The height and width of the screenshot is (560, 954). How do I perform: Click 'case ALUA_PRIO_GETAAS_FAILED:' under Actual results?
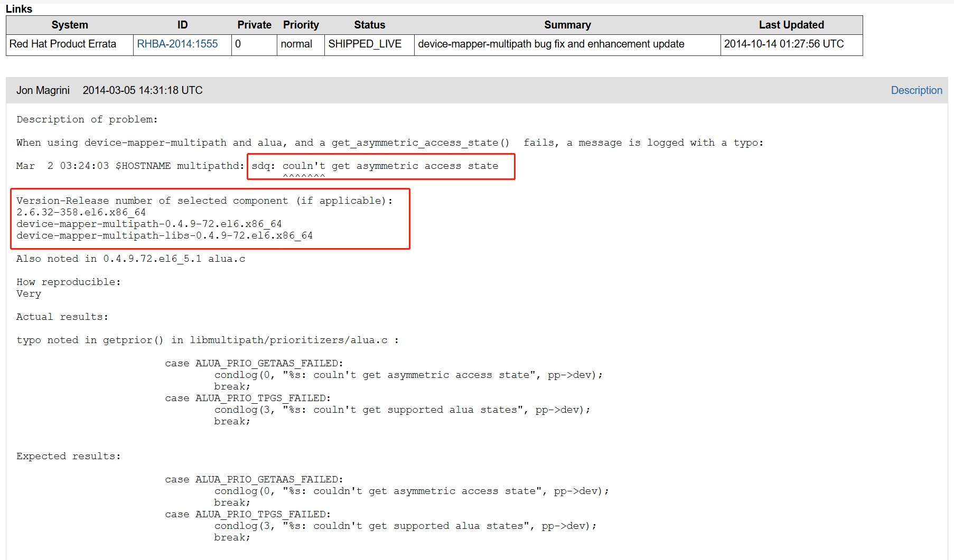(x=254, y=364)
